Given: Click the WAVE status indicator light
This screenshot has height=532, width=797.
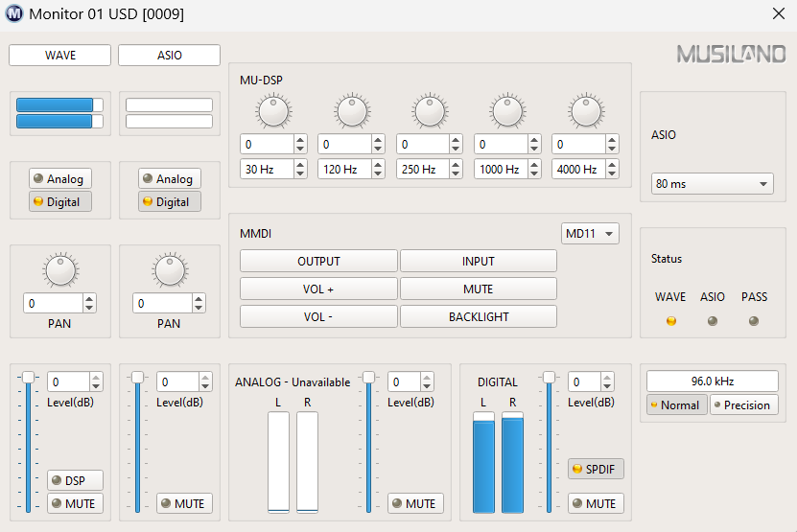Looking at the screenshot, I should click(670, 321).
